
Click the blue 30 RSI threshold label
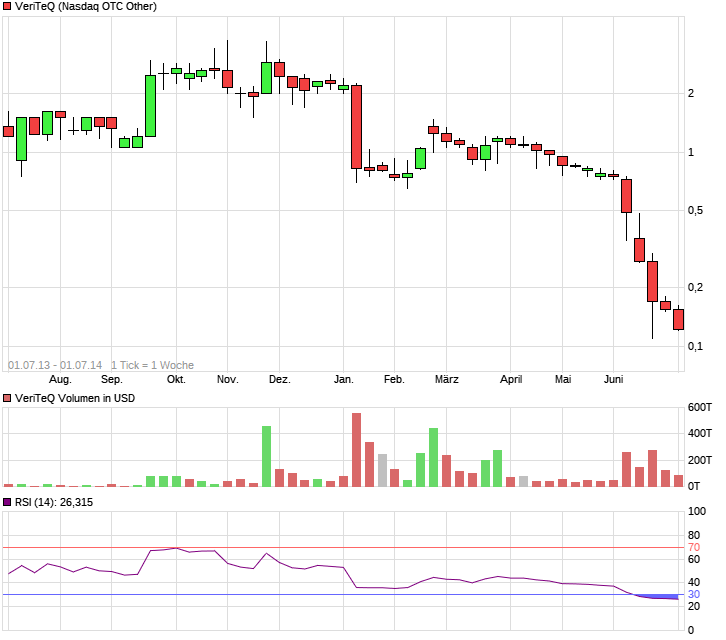694,595
